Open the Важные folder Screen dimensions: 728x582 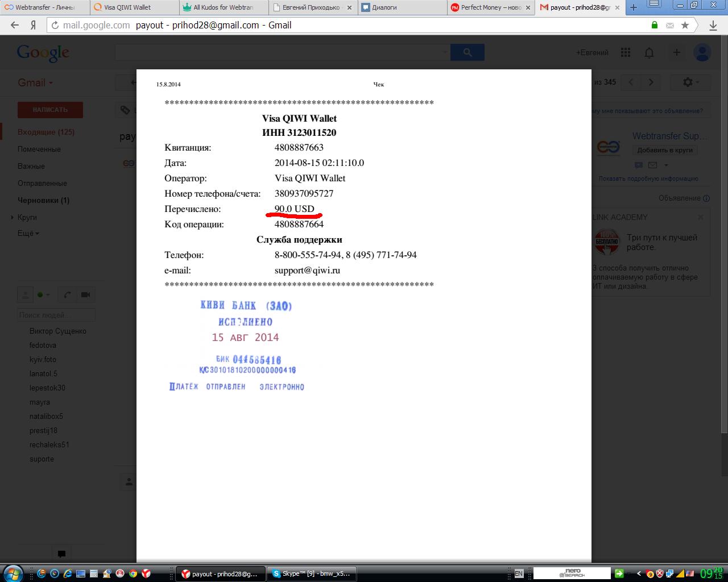[x=31, y=166]
